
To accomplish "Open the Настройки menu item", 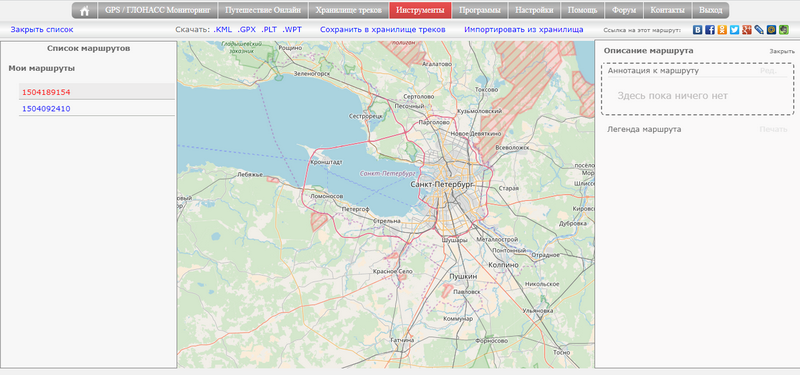I will click(x=534, y=11).
